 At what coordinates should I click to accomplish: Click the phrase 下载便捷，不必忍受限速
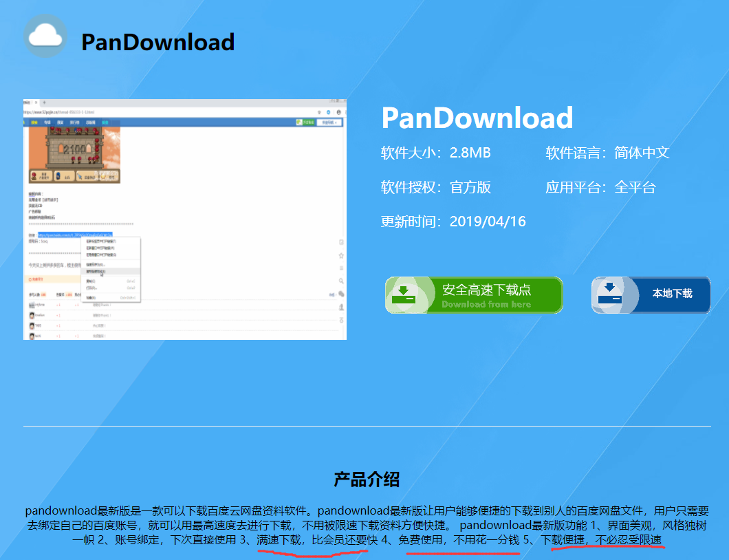pos(601,540)
